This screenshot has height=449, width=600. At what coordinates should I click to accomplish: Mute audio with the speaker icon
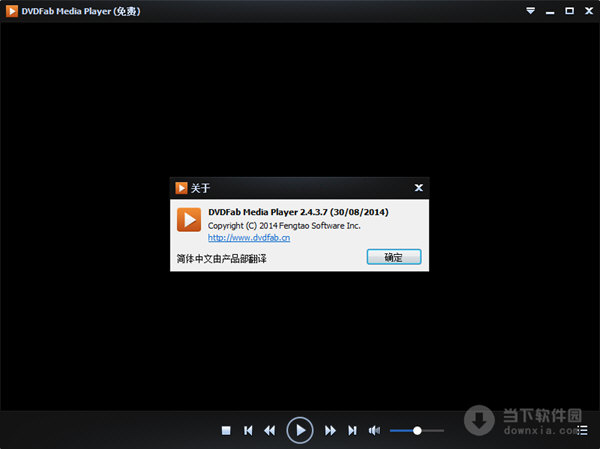click(374, 431)
